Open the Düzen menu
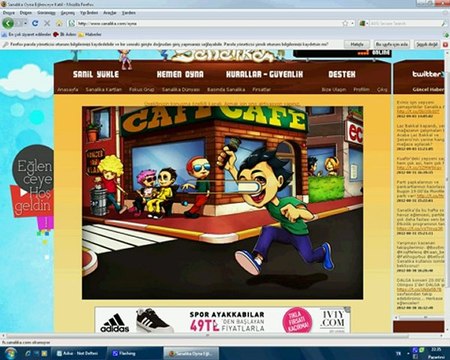This screenshot has width=450, height=360. [26, 13]
